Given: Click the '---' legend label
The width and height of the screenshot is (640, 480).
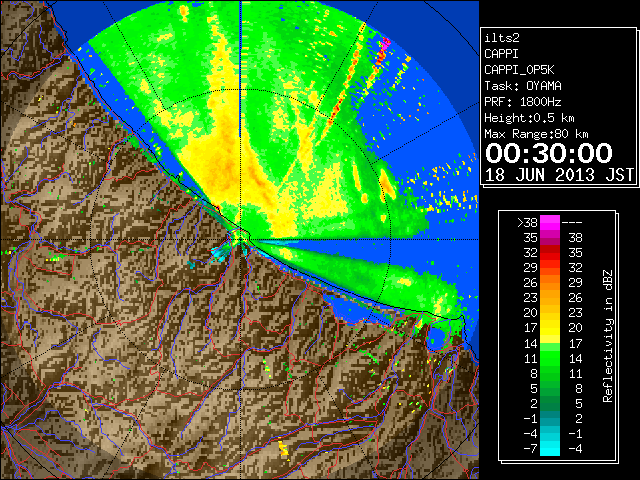Looking at the screenshot, I should tap(572, 222).
